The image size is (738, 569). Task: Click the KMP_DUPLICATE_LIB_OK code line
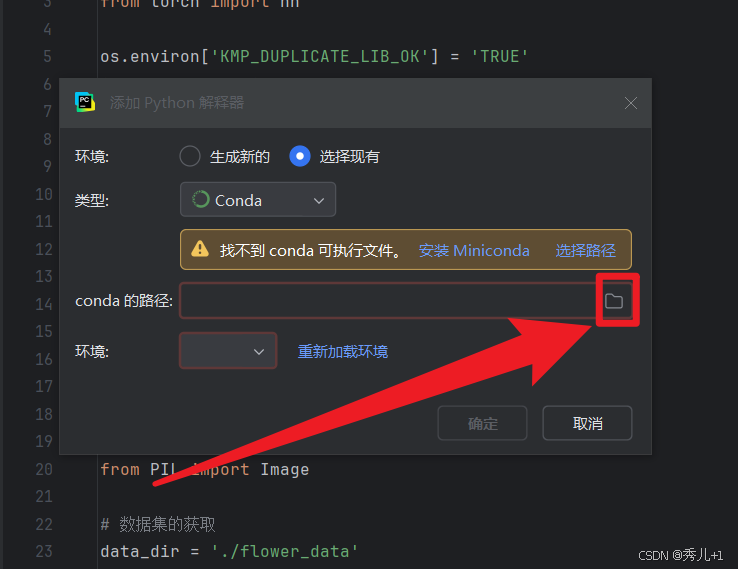click(x=314, y=56)
